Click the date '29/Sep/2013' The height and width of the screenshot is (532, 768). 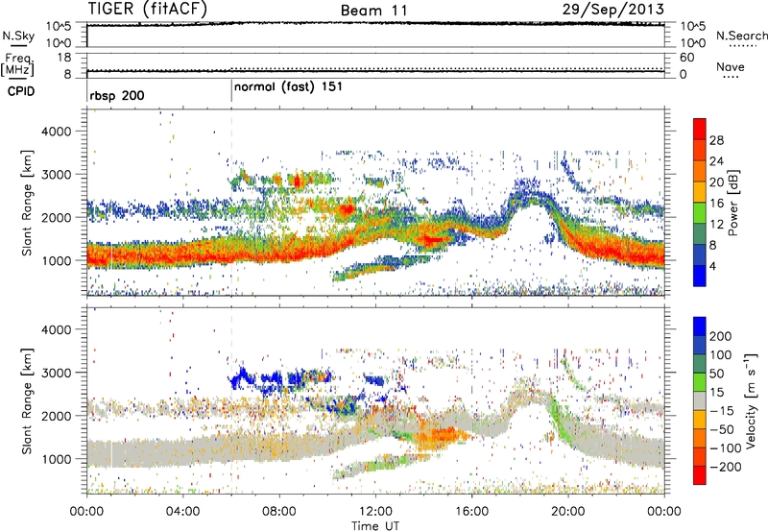pyautogui.click(x=613, y=9)
